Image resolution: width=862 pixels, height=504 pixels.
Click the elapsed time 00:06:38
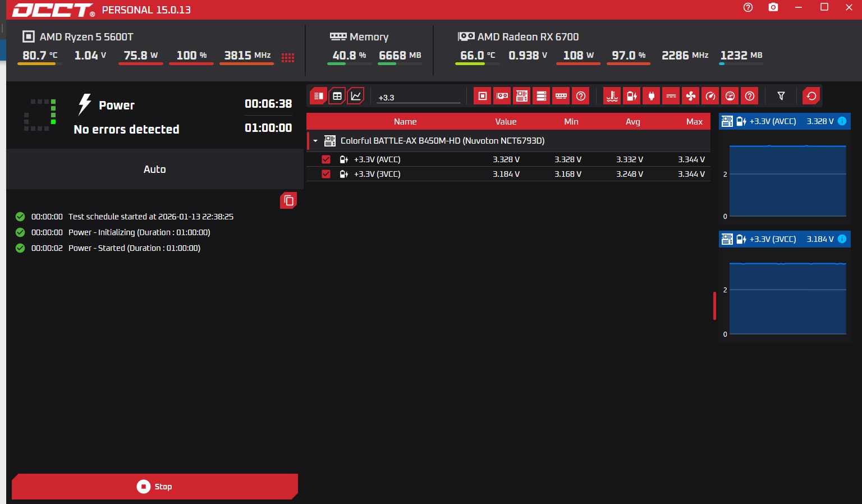[268, 104]
